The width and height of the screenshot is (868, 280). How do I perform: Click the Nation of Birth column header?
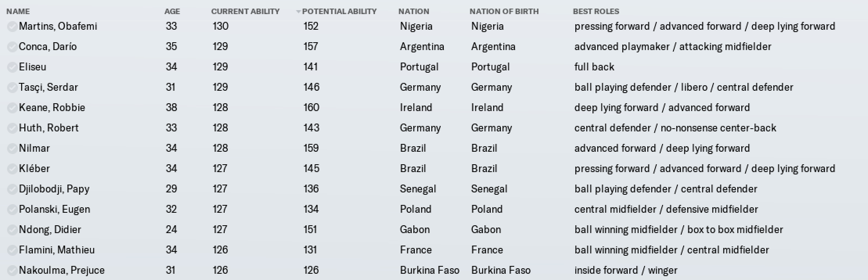504,11
